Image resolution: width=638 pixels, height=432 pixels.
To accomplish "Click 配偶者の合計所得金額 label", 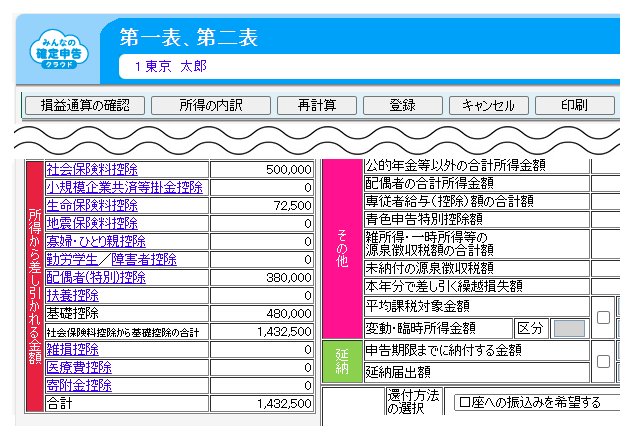I will (429, 183).
